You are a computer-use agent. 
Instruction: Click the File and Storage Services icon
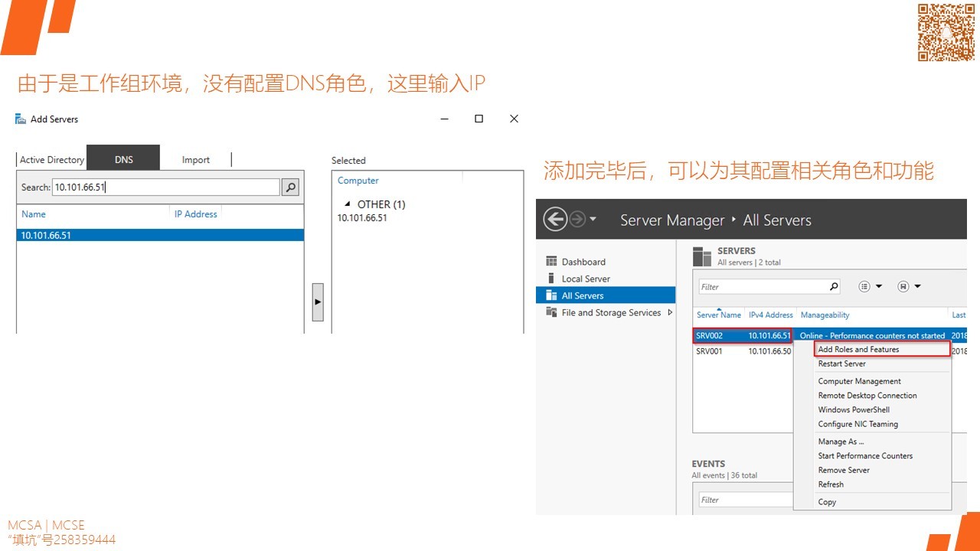click(551, 312)
